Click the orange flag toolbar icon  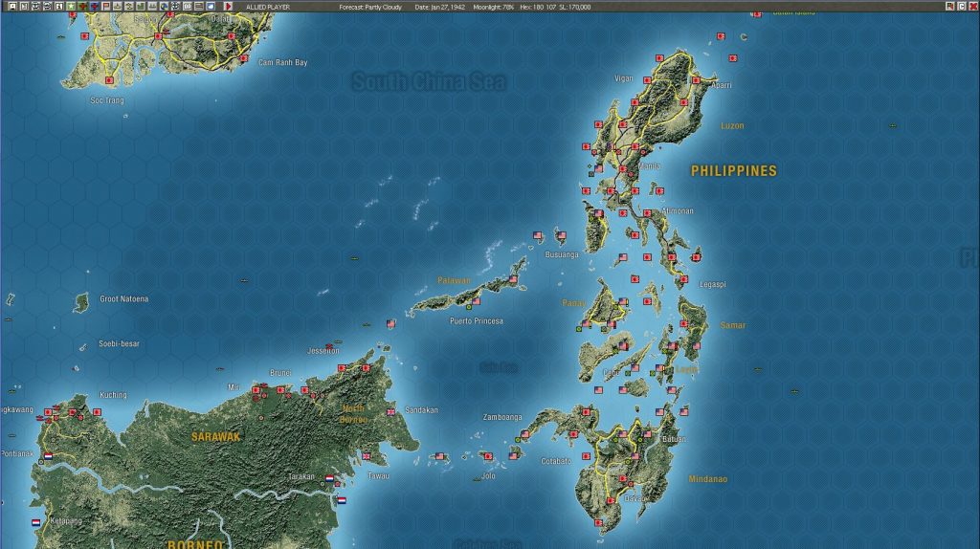pos(105,7)
